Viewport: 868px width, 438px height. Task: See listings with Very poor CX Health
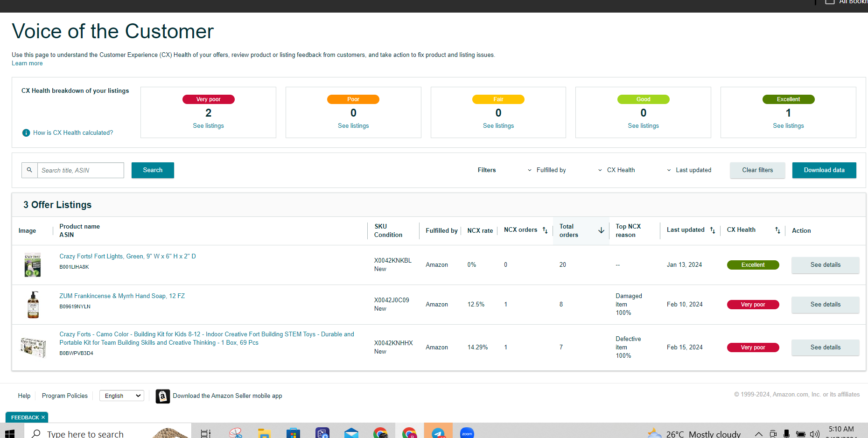(208, 126)
